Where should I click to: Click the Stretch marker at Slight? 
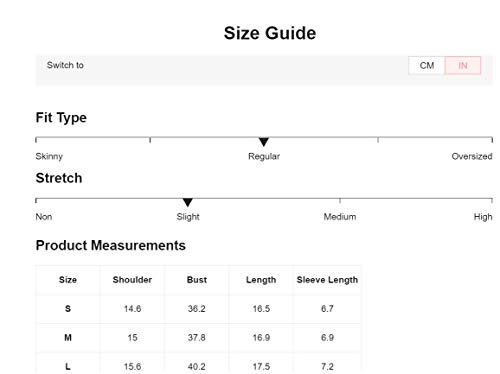click(188, 202)
